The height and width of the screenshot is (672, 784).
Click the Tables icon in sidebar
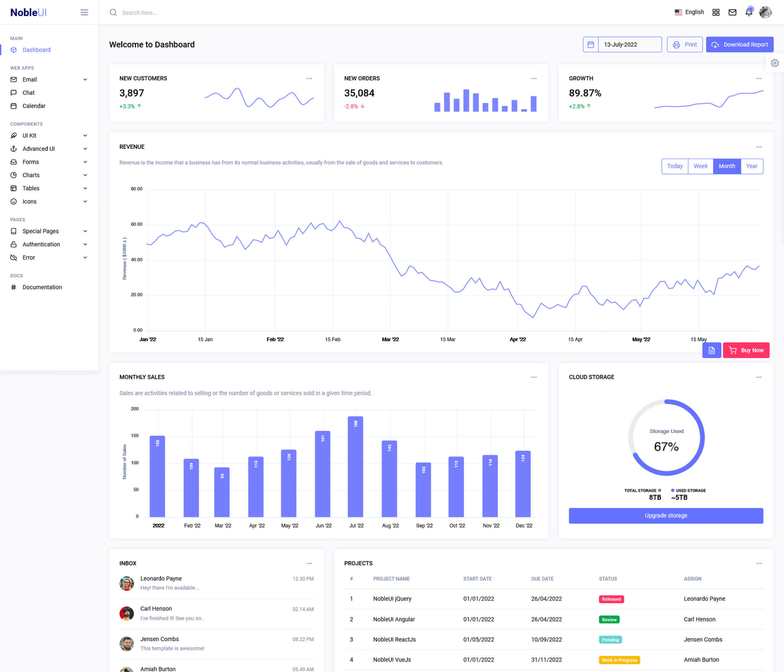click(x=13, y=188)
